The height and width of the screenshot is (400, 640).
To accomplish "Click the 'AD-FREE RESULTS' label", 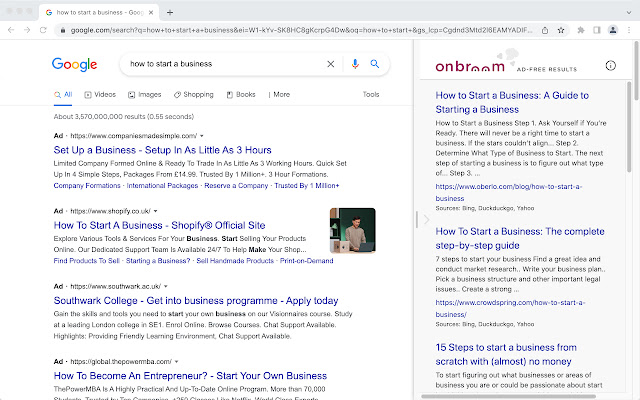I will [x=547, y=69].
